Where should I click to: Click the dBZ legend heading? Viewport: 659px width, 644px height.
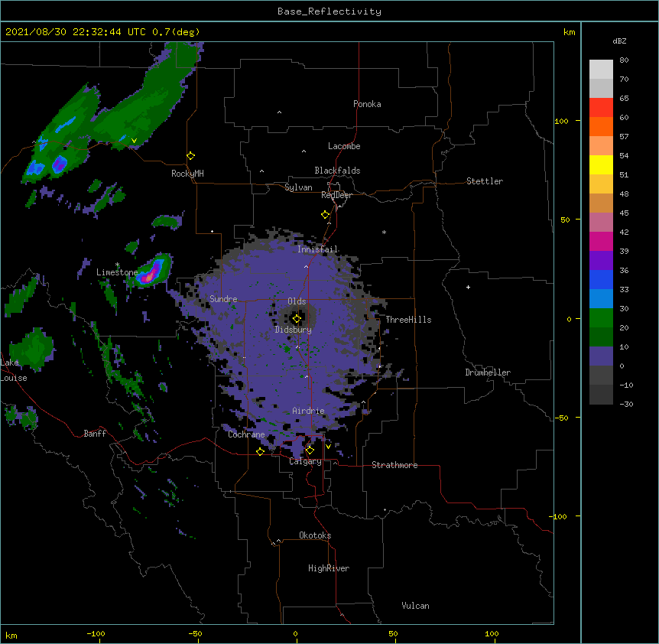(x=619, y=41)
